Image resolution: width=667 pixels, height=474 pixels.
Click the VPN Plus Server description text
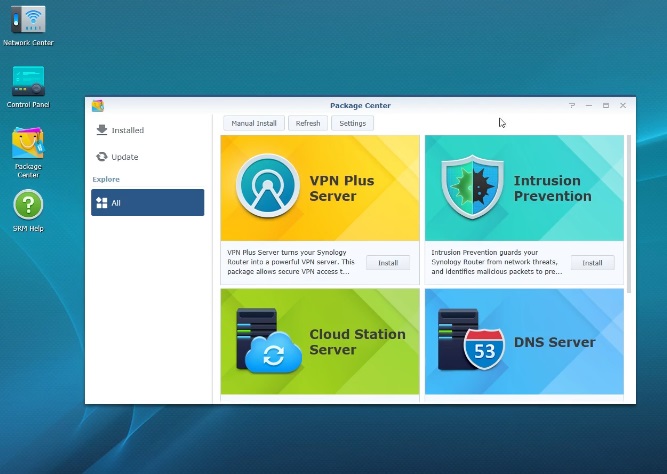click(x=291, y=262)
